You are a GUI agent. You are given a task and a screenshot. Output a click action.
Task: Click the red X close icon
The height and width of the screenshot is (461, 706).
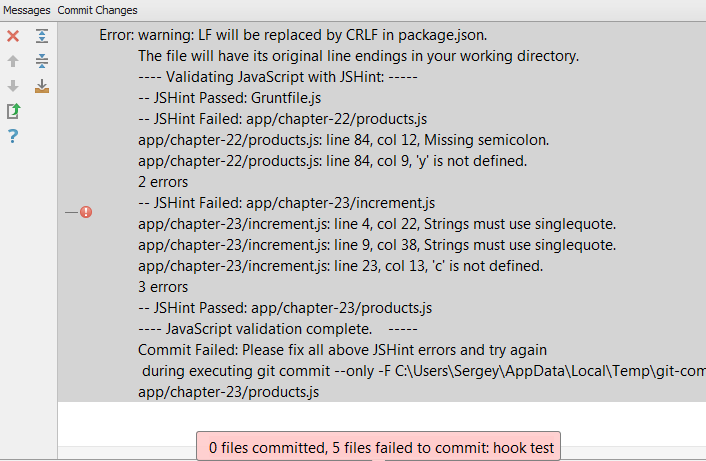tap(13, 36)
